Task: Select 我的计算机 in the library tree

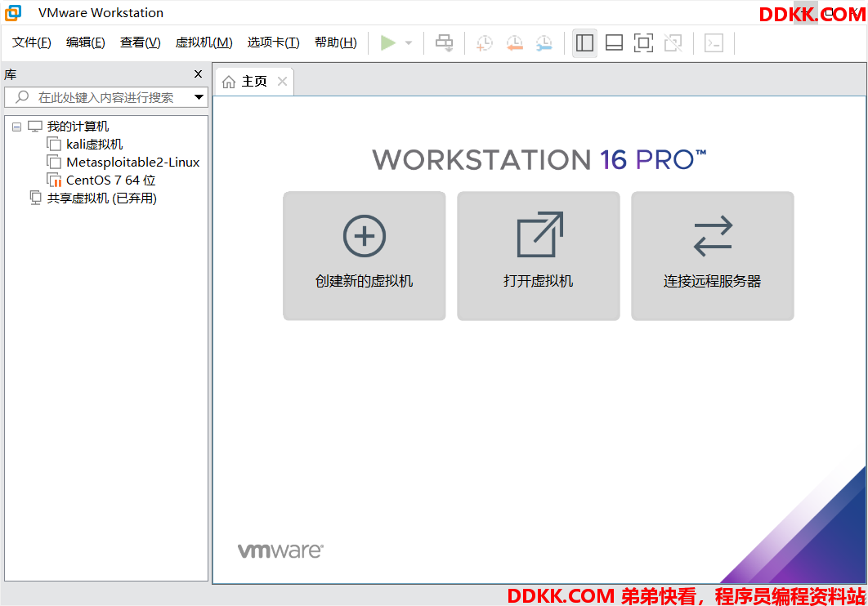Action: coord(78,127)
